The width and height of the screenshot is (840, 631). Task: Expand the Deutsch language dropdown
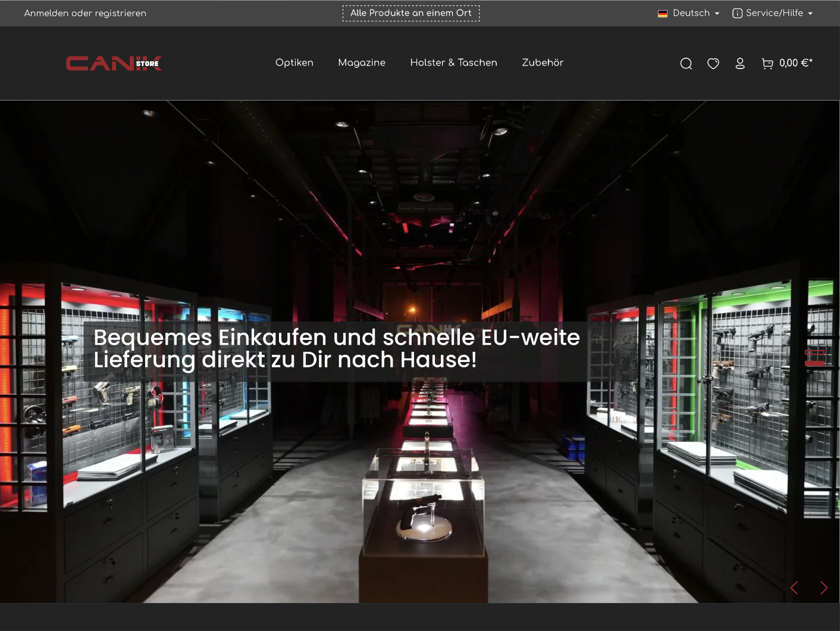[693, 13]
